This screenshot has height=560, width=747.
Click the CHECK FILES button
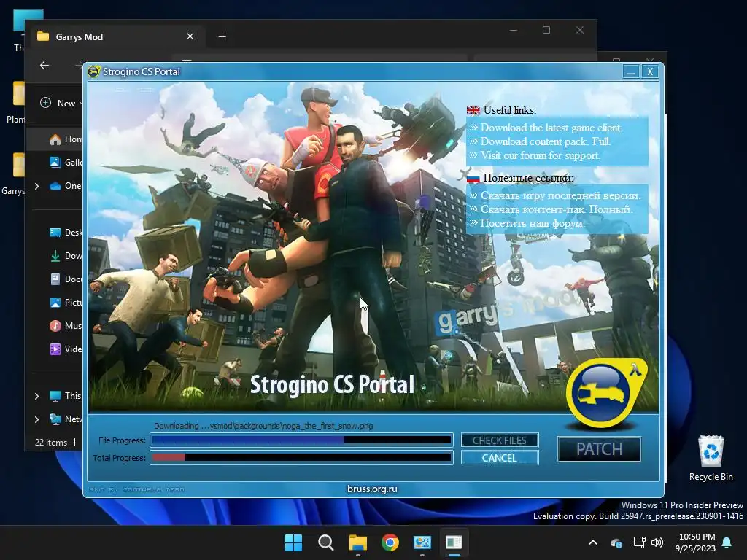click(x=499, y=440)
